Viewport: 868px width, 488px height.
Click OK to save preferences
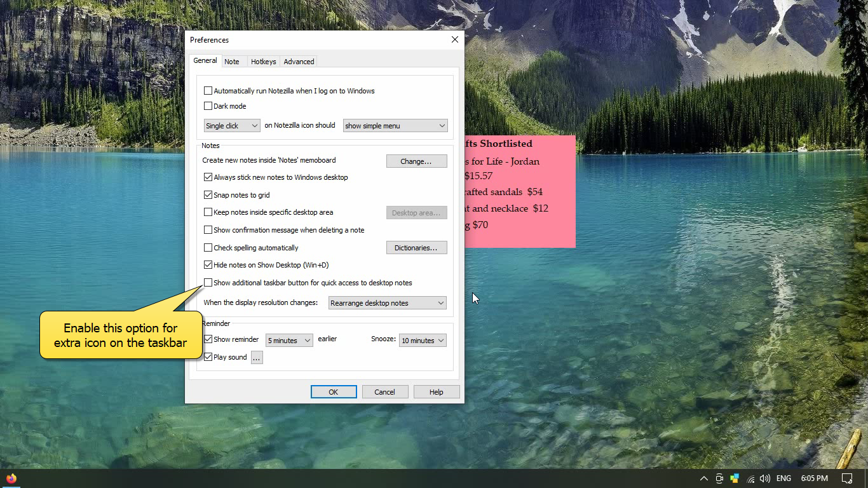coord(334,392)
